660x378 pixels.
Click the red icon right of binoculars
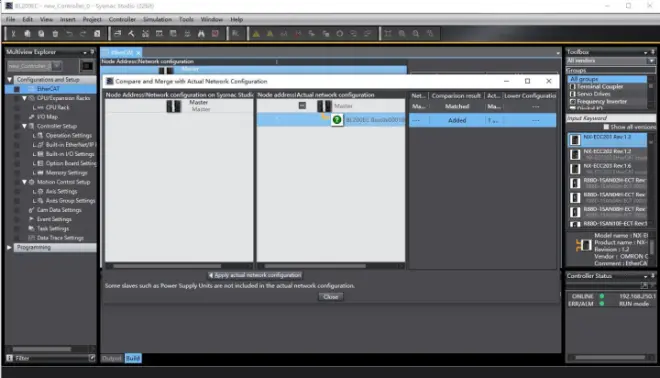pyautogui.click(x=215, y=34)
